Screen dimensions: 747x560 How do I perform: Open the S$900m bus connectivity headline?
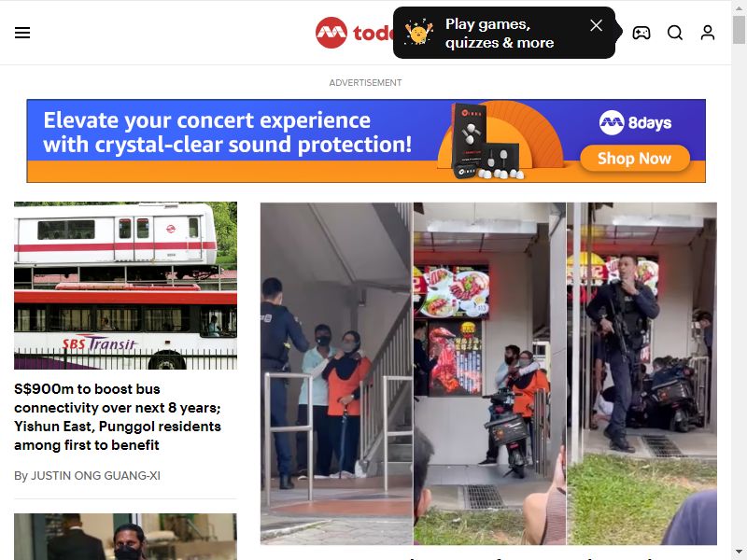click(118, 416)
